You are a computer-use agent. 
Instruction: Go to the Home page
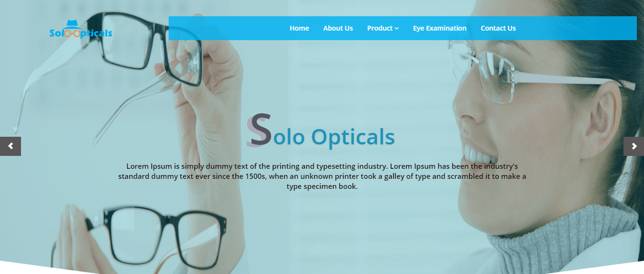[x=299, y=28]
